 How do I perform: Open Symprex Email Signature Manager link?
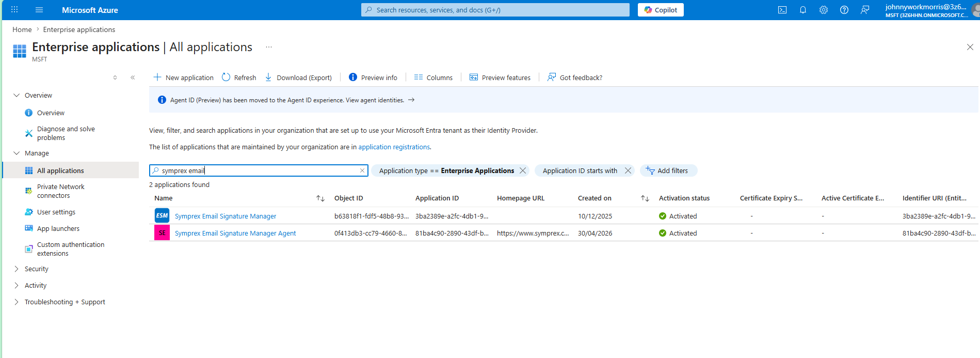point(226,216)
